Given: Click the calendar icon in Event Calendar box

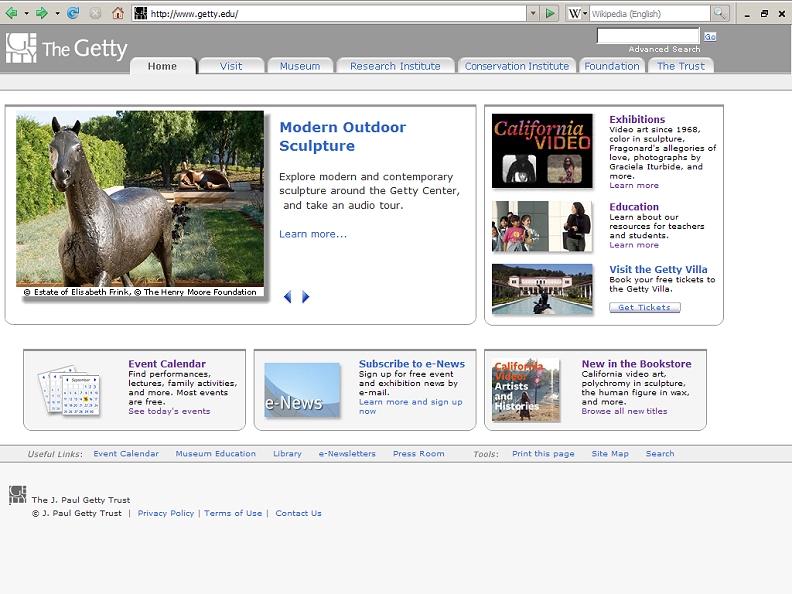Looking at the screenshot, I should 69,390.
